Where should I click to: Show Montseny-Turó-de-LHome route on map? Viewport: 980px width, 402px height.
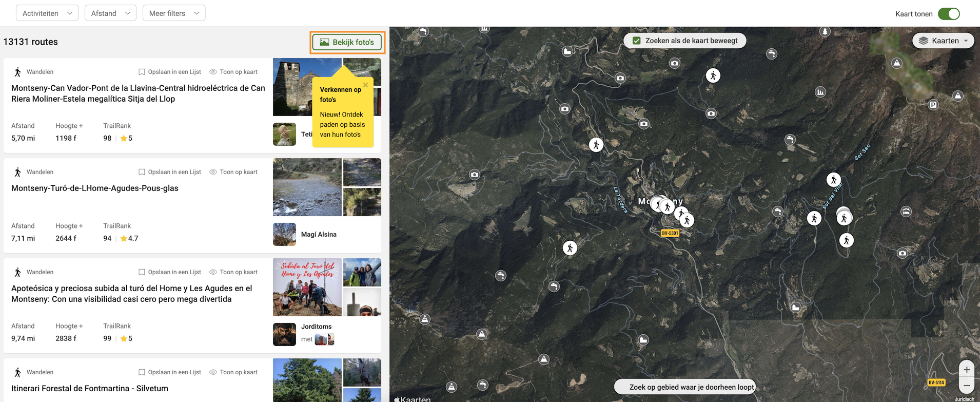tap(233, 172)
